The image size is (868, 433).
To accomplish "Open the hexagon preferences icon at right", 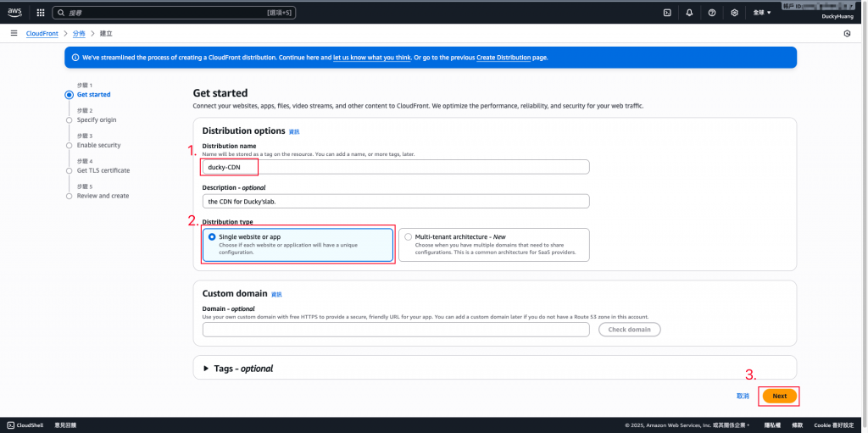I will coord(847,34).
